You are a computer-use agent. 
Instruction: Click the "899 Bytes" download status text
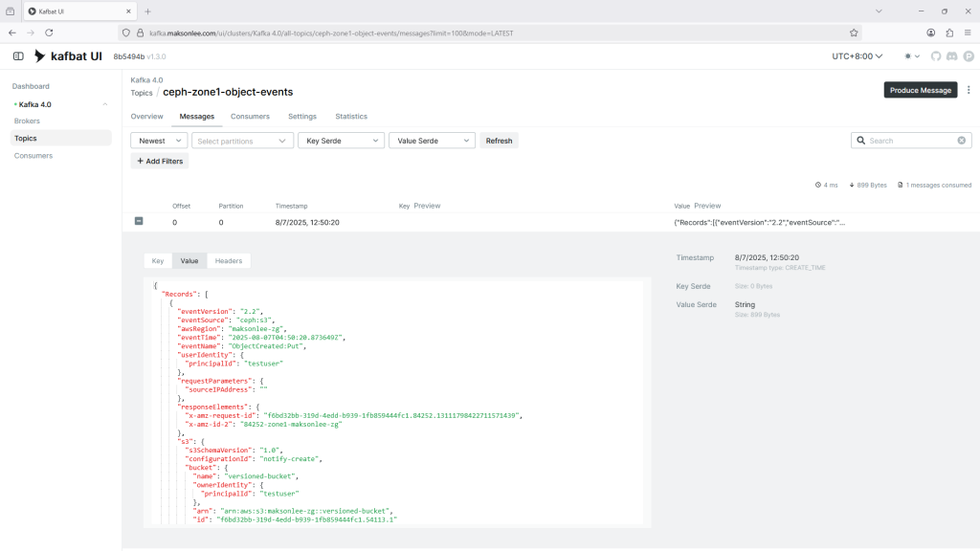[872, 185]
